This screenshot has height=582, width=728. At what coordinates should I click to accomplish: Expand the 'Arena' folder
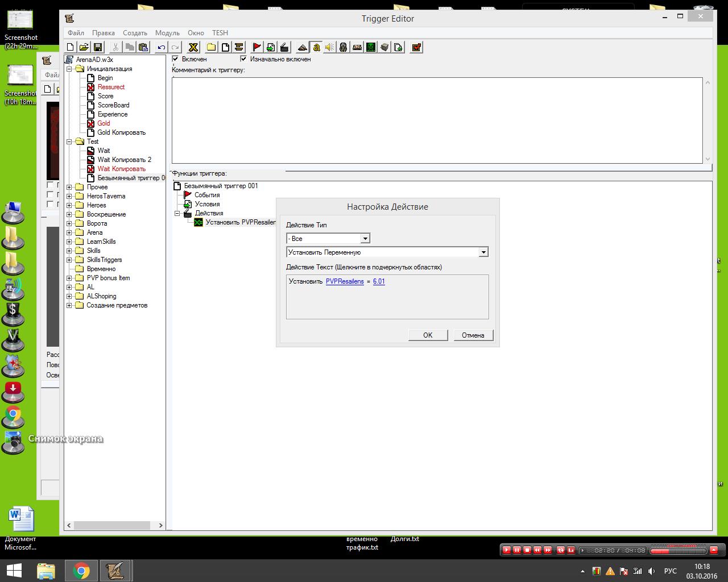coord(69,232)
